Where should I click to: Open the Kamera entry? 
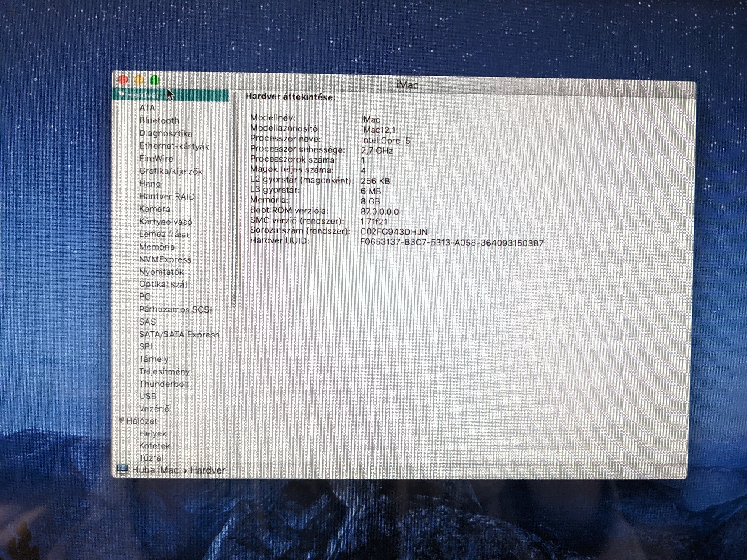[x=155, y=209]
